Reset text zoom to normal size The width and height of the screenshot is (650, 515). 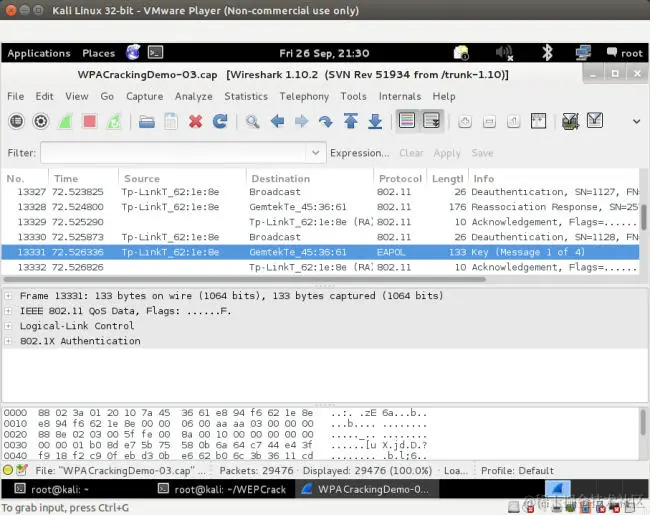(514, 121)
